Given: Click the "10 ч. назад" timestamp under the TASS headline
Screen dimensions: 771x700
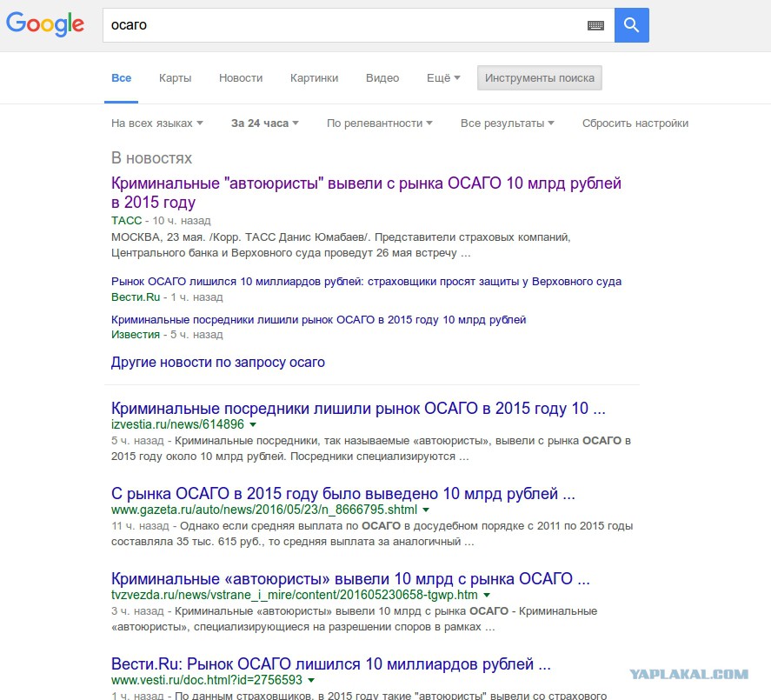Looking at the screenshot, I should [182, 220].
